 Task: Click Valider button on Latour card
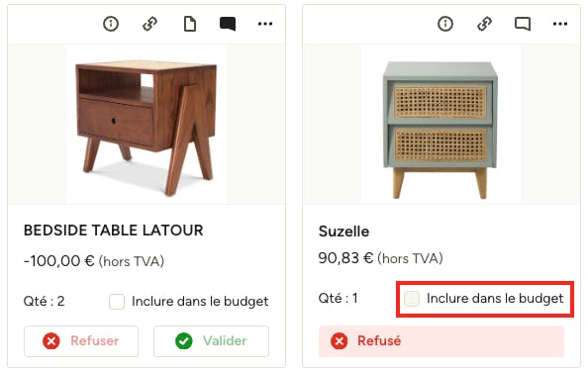click(x=211, y=341)
